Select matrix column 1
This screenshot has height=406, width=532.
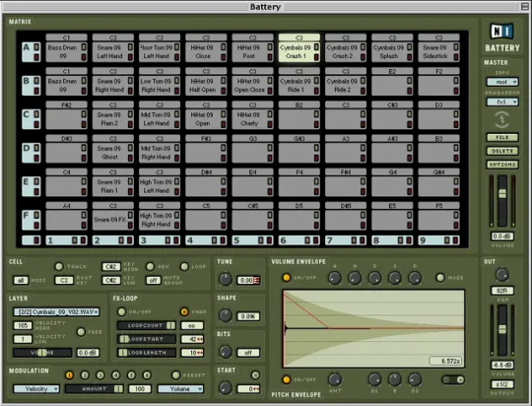[x=66, y=240]
